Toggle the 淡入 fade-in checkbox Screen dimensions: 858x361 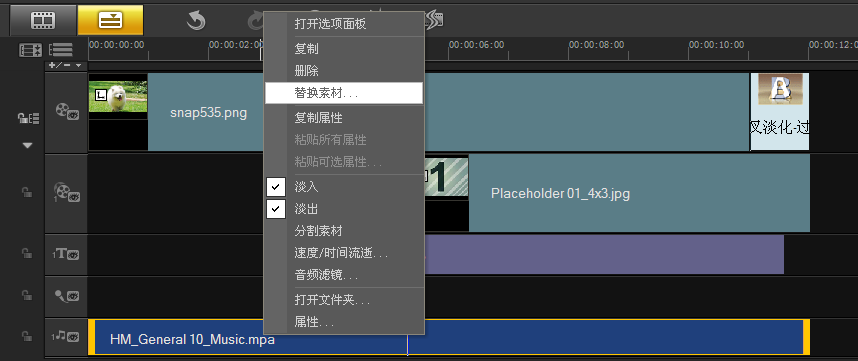click(276, 187)
